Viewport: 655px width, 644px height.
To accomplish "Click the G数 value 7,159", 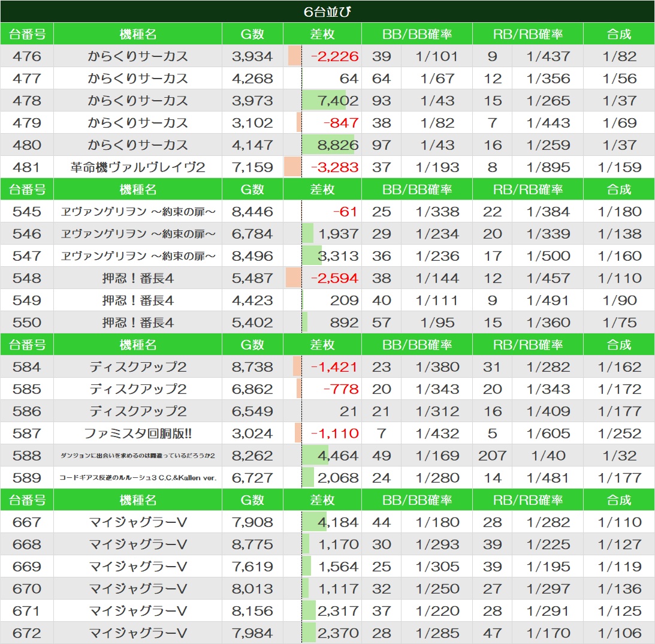I will coord(252,167).
